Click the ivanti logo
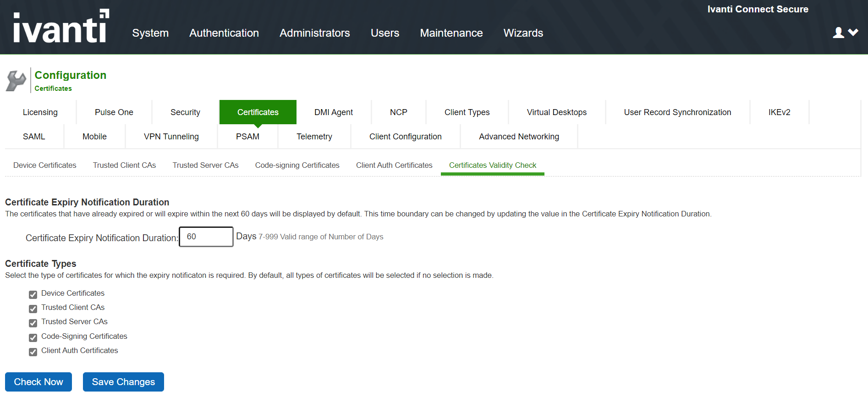The width and height of the screenshot is (868, 403). (61, 26)
